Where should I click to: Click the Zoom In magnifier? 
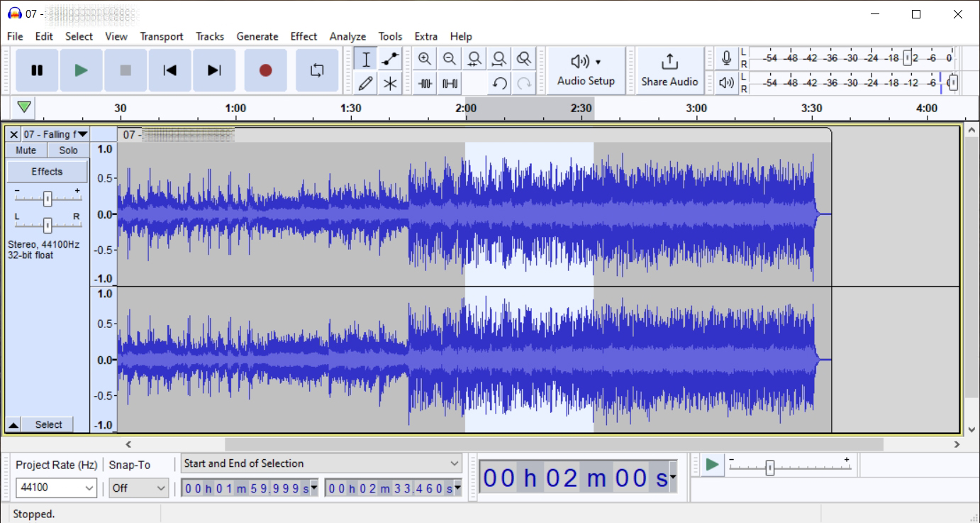coord(425,59)
